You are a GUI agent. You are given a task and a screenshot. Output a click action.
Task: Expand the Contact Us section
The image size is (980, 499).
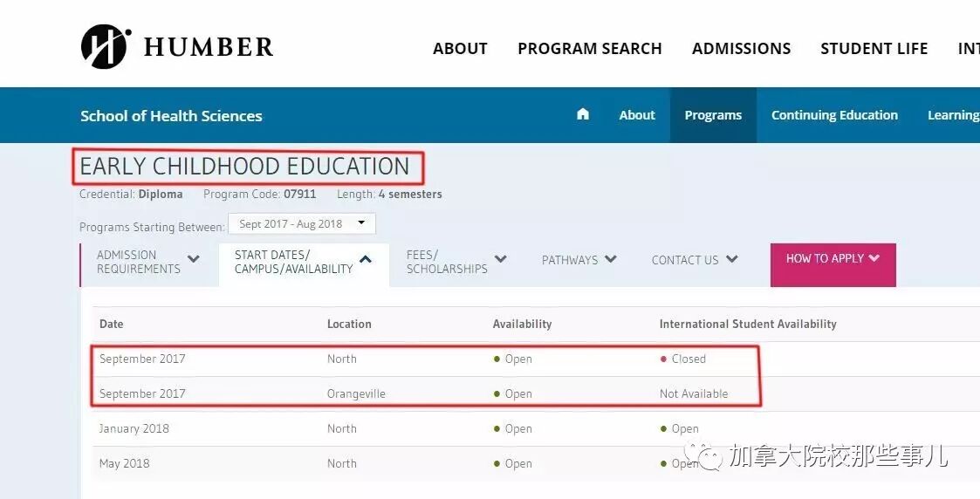click(695, 260)
